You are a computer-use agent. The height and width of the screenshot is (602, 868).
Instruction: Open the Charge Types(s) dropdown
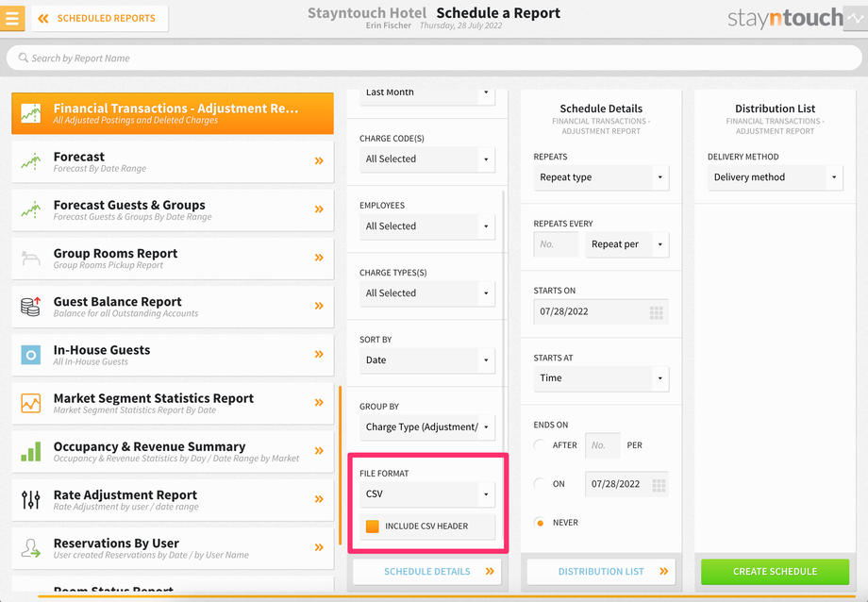pos(427,293)
